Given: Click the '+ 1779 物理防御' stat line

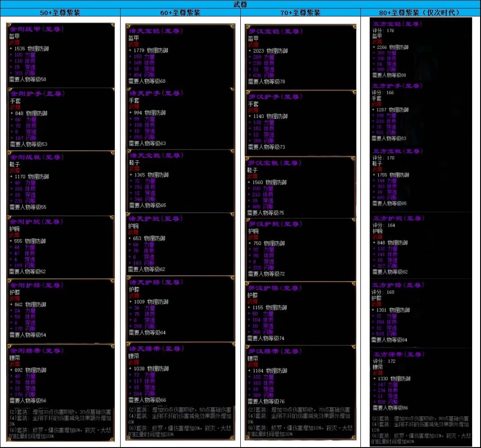Looking at the screenshot, I should [148, 50].
